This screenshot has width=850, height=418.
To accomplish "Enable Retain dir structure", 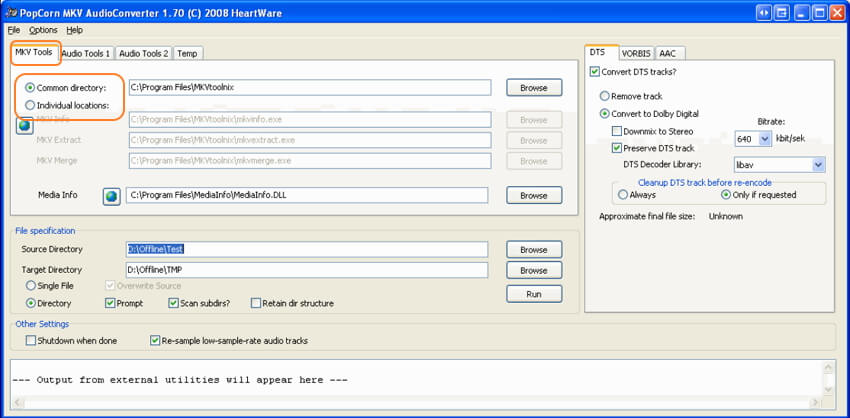I will point(255,303).
